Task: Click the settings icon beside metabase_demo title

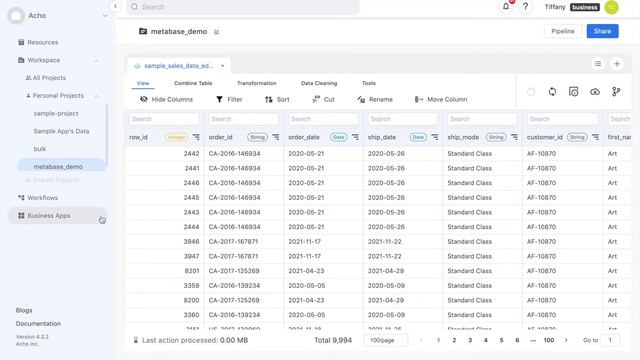Action: point(216,32)
